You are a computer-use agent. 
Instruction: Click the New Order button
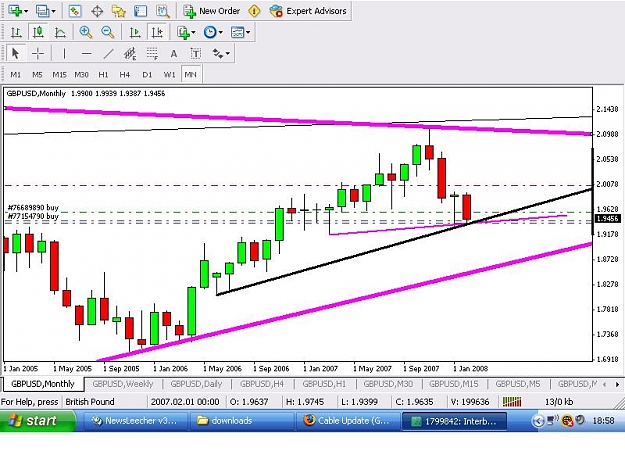click(212, 11)
